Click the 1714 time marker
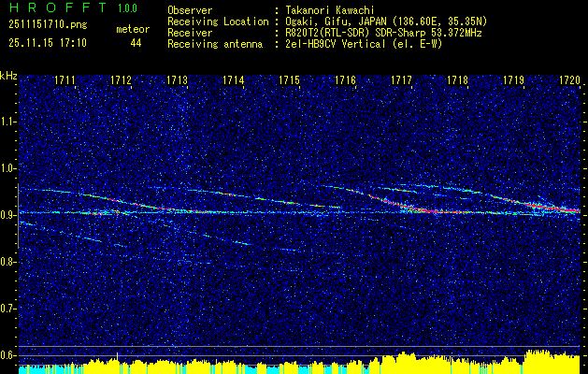The image size is (588, 374). click(234, 80)
